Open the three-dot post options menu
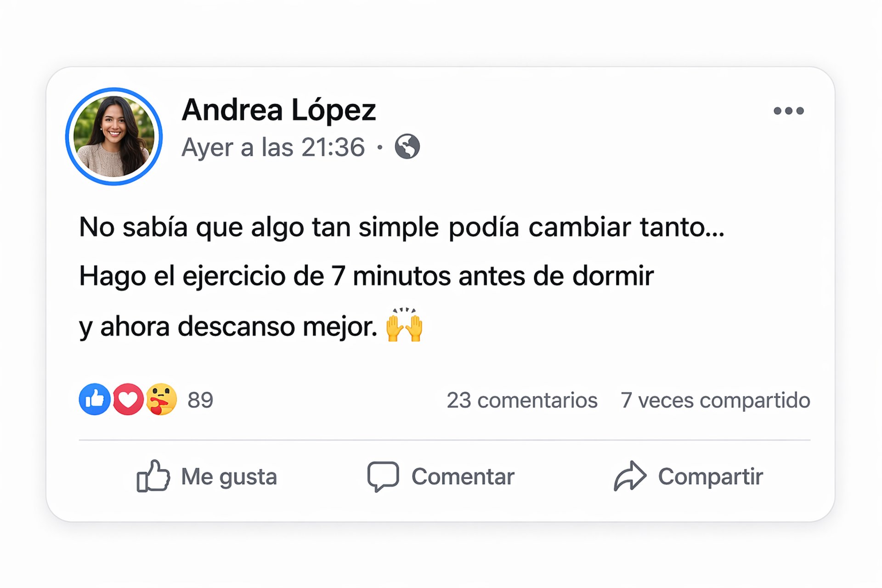882x588 pixels. [x=788, y=111]
